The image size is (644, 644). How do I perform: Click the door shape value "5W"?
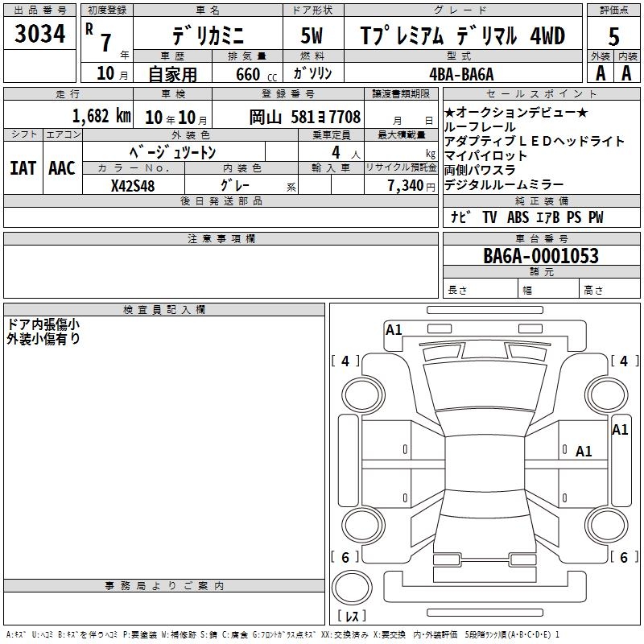tap(312, 35)
